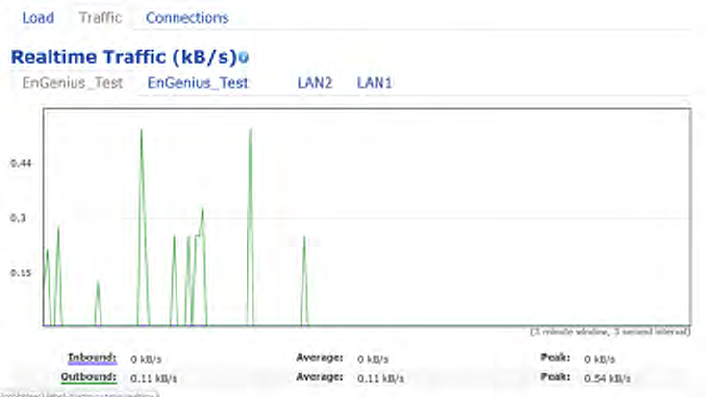Screen dimensions: 706x397
Task: Click the info icon beside Realtime Traffic heading
Action: pyautogui.click(x=244, y=58)
